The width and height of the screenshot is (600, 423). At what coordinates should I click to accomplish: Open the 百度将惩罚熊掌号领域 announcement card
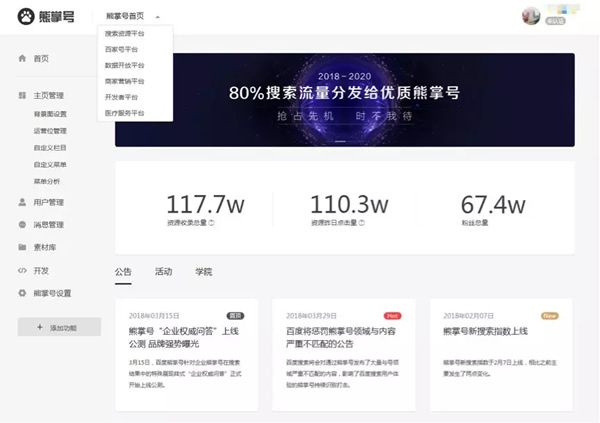tap(344, 355)
